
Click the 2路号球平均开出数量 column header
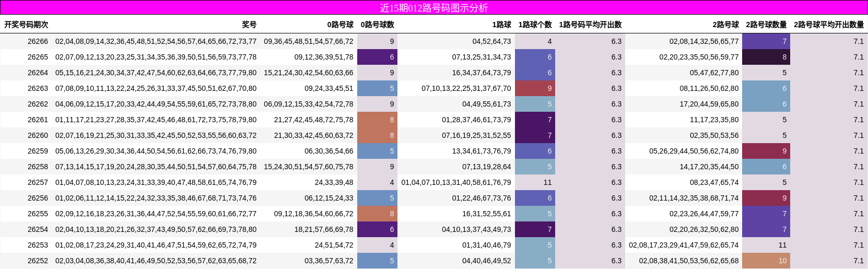click(829, 25)
